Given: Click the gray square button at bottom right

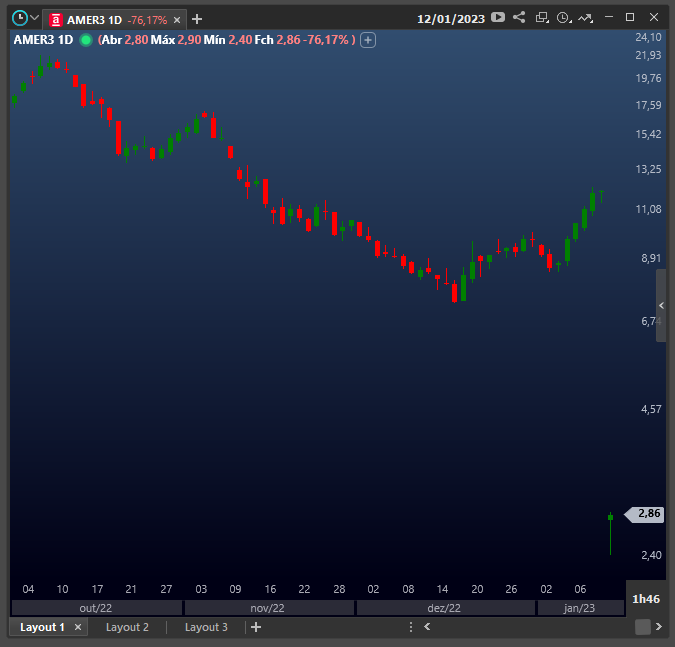Looking at the screenshot, I should tap(642, 627).
